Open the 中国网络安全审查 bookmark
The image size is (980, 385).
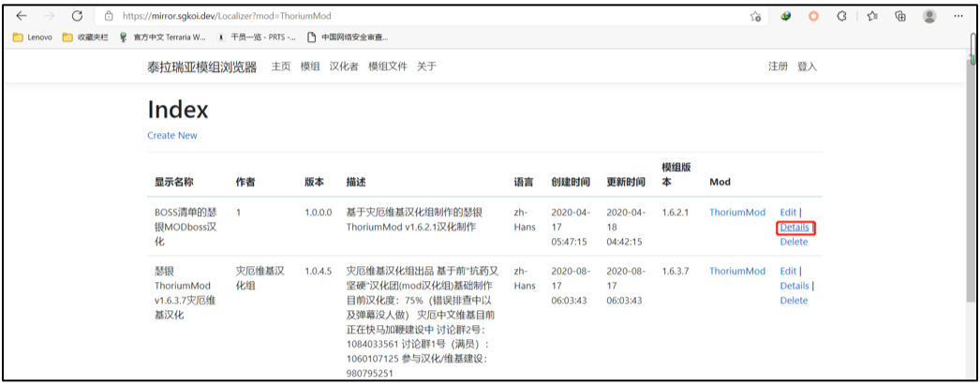[348, 37]
